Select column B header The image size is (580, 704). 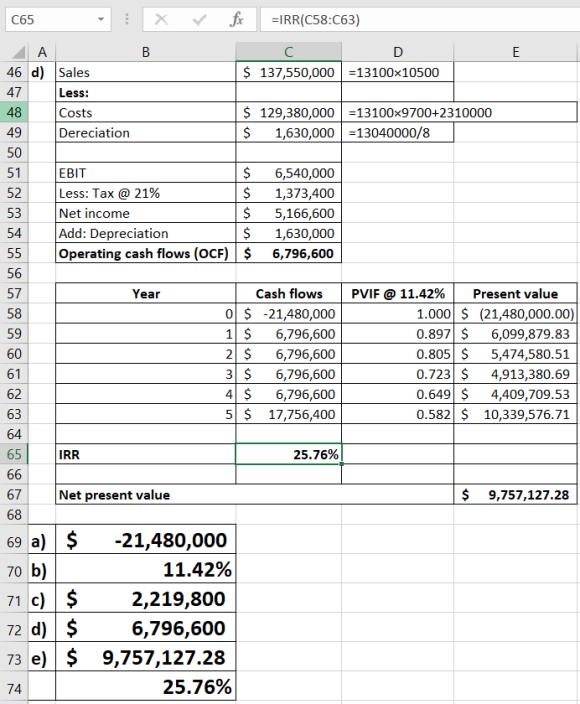145,52
